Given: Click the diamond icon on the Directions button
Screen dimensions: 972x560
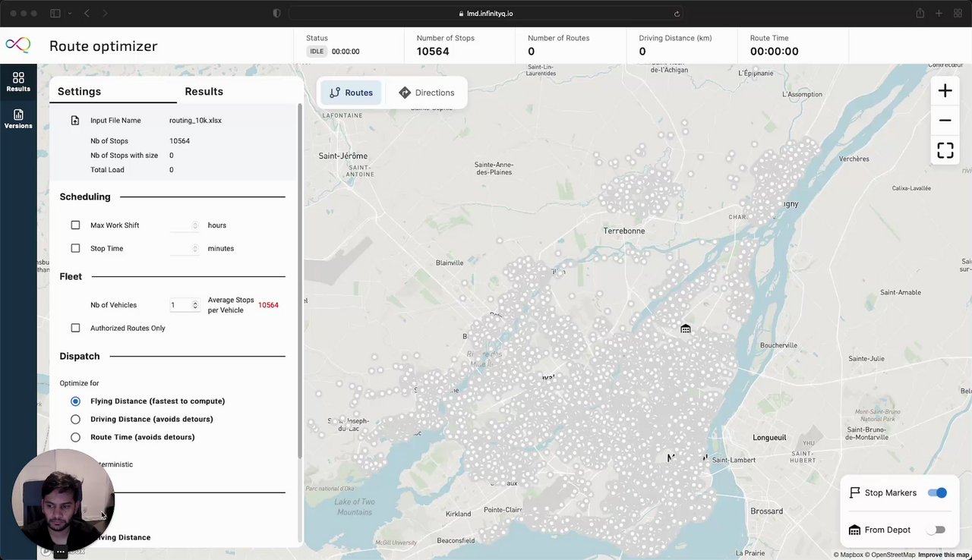Looking at the screenshot, I should [x=405, y=93].
